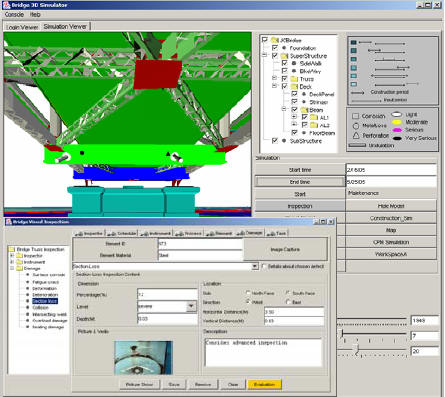Click the AL1 folder icon

click(314, 117)
